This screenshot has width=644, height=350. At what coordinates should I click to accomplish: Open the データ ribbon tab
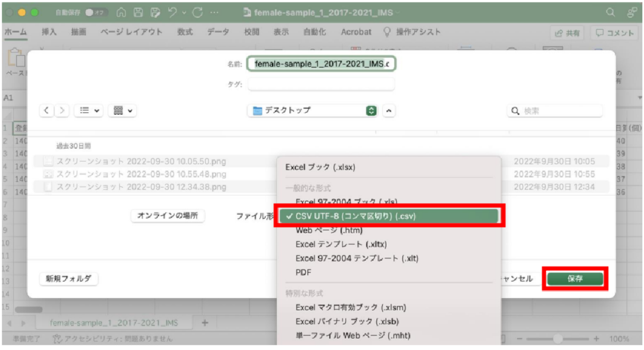click(x=218, y=32)
